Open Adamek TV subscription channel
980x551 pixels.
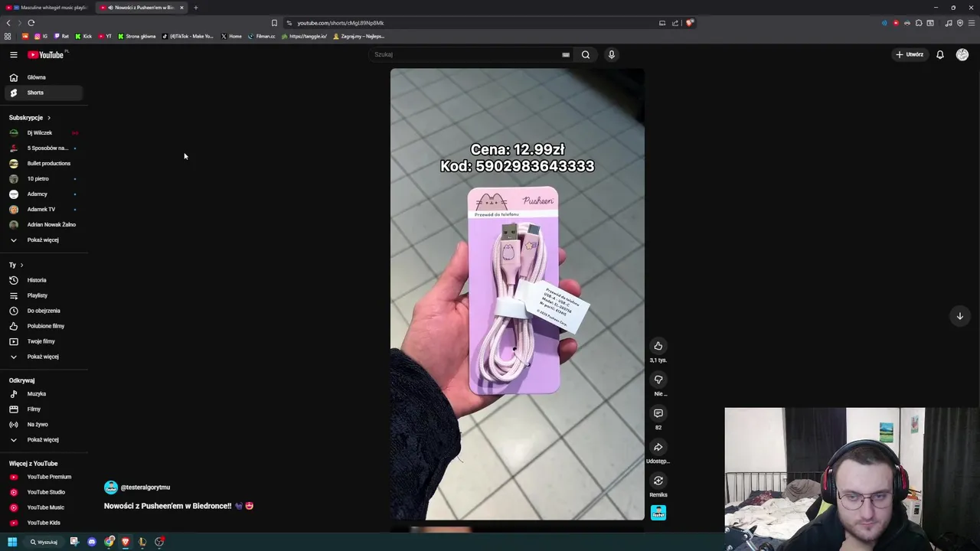tap(43, 210)
